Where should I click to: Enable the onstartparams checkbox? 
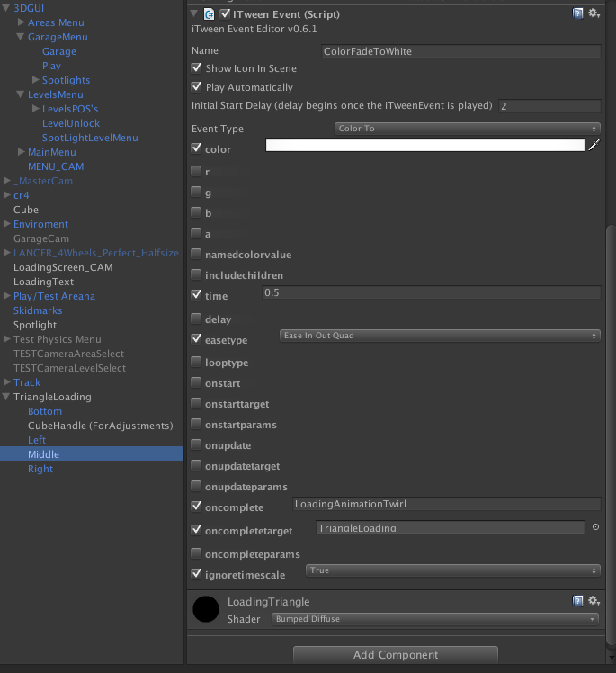point(196,424)
